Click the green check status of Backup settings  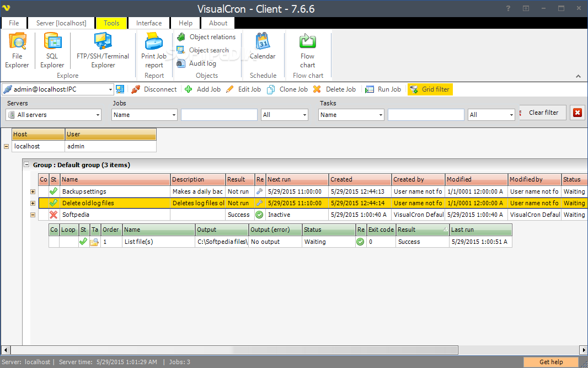point(54,191)
